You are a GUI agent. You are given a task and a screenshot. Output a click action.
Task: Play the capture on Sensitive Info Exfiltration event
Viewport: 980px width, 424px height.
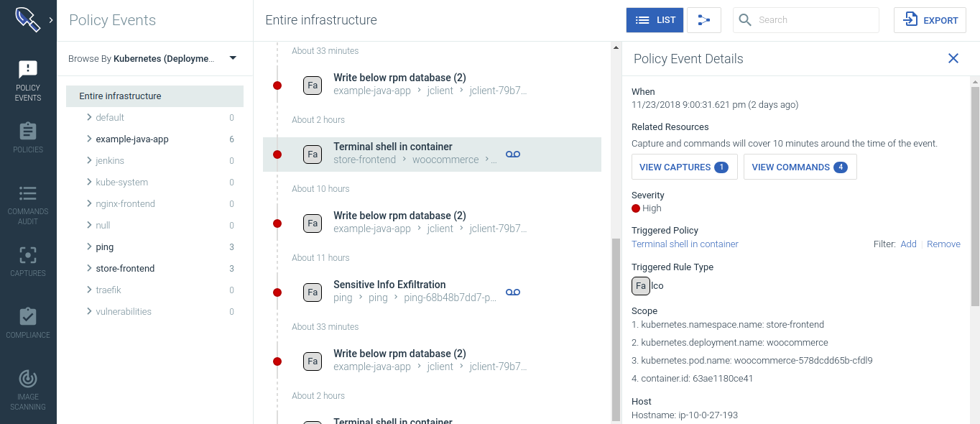pos(513,292)
